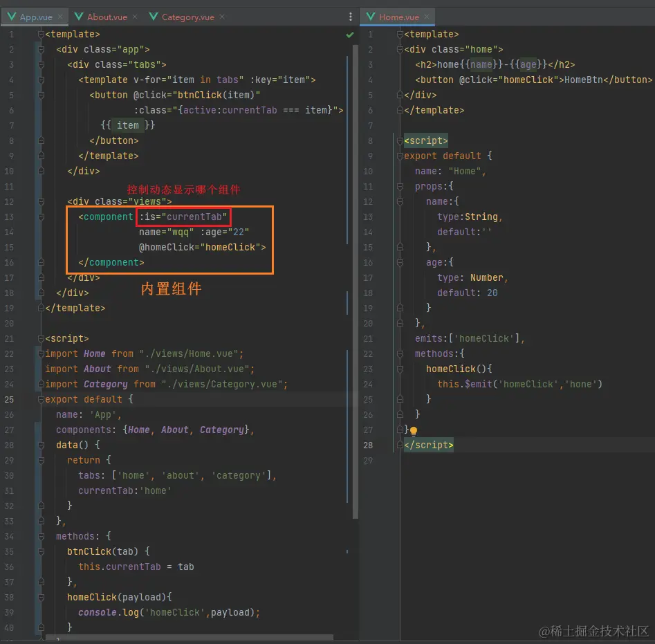Fold the methods block in Home.vue
This screenshot has width=655, height=644.
point(400,353)
